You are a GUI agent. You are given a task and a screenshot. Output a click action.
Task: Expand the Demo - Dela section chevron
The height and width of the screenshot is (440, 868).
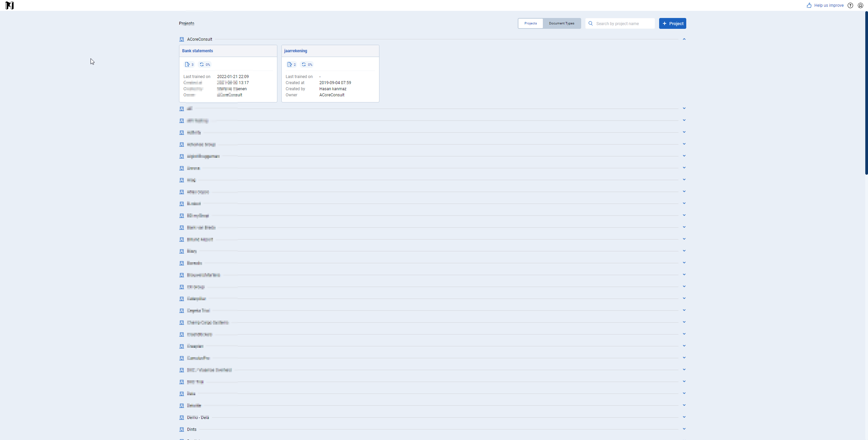click(x=684, y=417)
